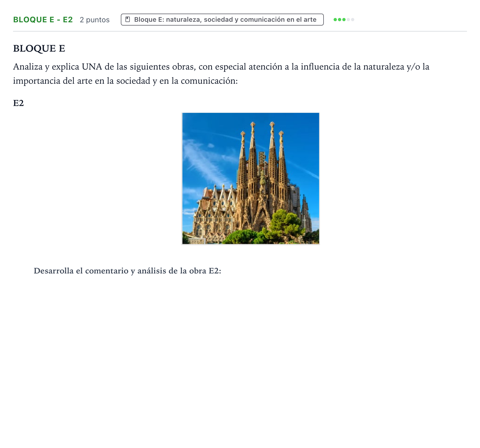Click the BLOQUE E - E2 header label

[x=43, y=20]
